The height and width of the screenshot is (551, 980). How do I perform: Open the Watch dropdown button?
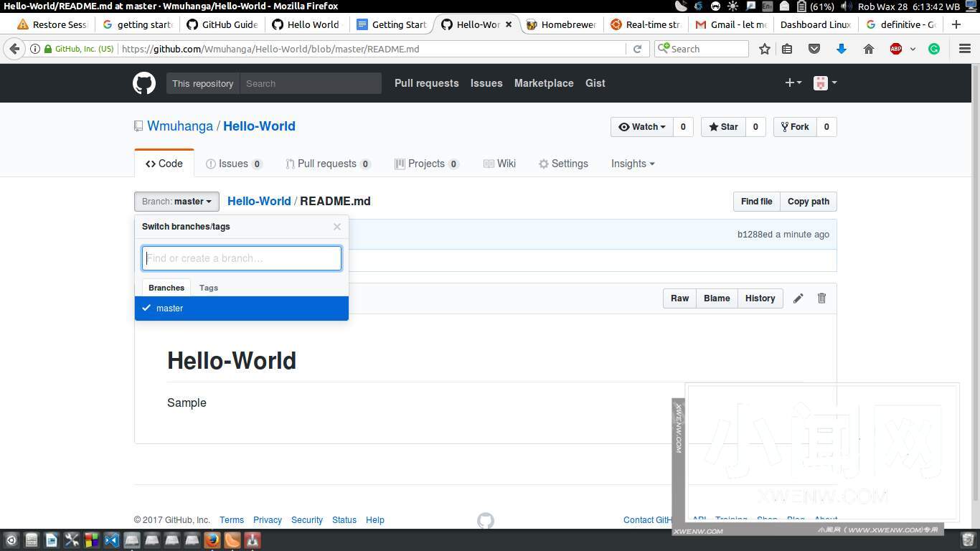click(642, 127)
